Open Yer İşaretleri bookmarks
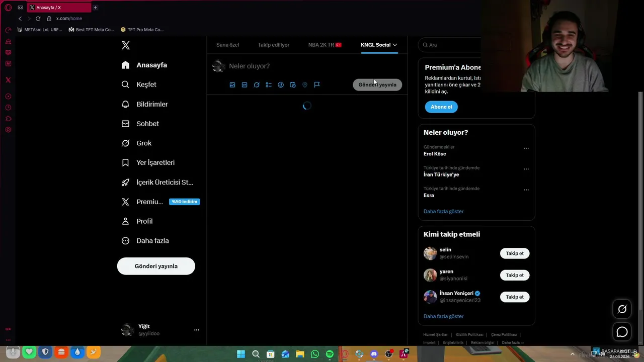The height and width of the screenshot is (362, 644). 148,163
